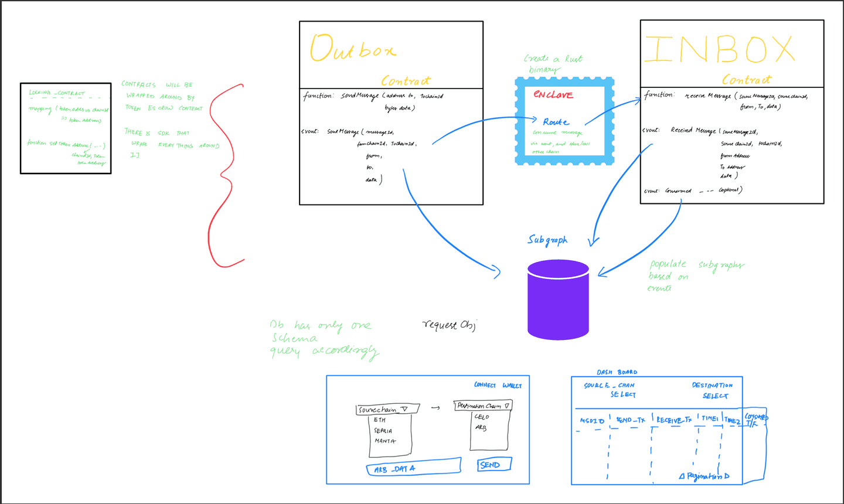
Task: Click the RECEIVE_TX column header
Action: (x=674, y=420)
